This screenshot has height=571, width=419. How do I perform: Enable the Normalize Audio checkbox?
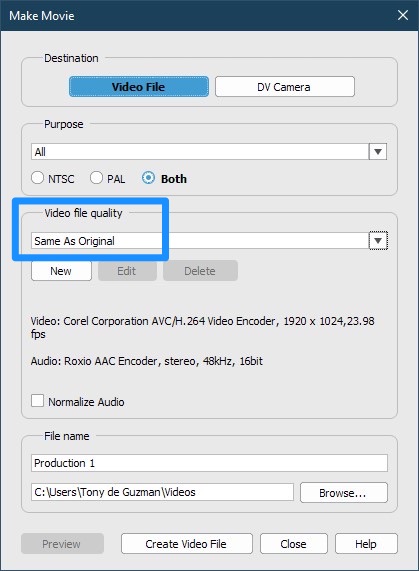pos(37,401)
